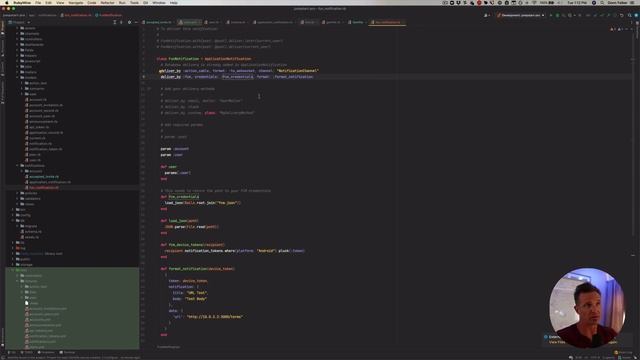Click the inspection warnings indicator
The image size is (640, 360).
click(616, 29)
